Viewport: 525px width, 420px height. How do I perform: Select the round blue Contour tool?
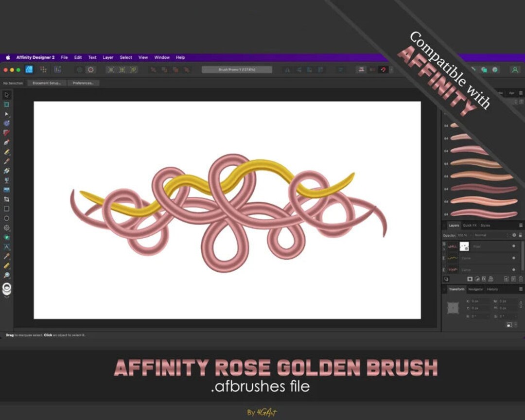[6, 123]
